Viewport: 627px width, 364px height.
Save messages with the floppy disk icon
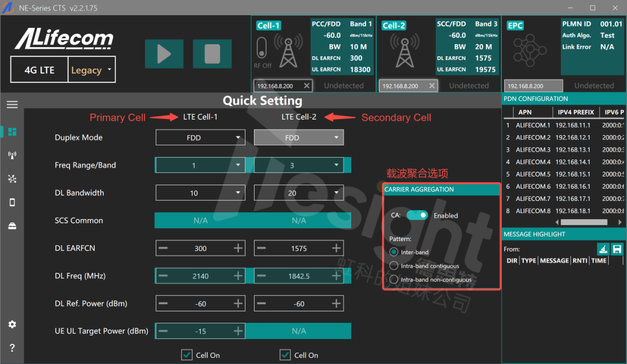tap(617, 249)
